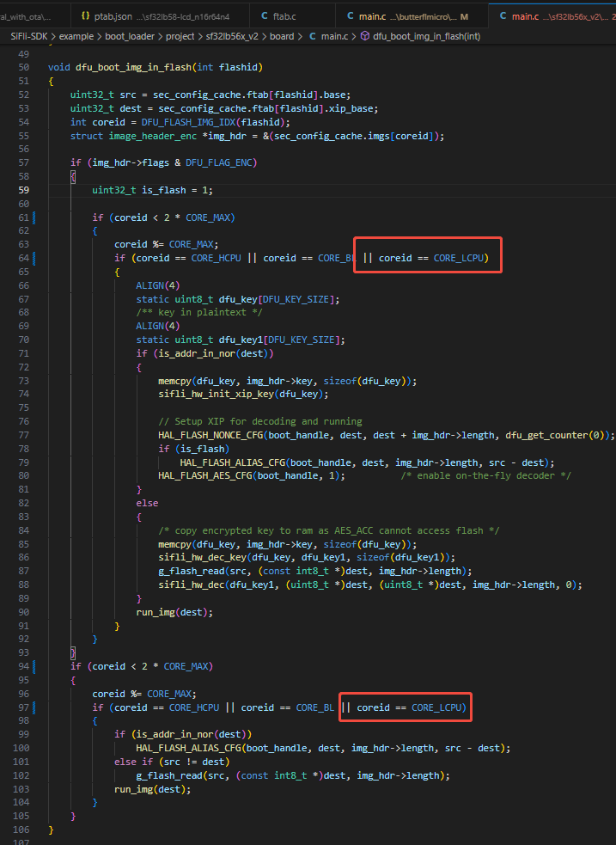Image resolution: width=616 pixels, height=845 pixels.
Task: Click the JSON braces icon on ptab.json tab
Action: pyautogui.click(x=86, y=16)
